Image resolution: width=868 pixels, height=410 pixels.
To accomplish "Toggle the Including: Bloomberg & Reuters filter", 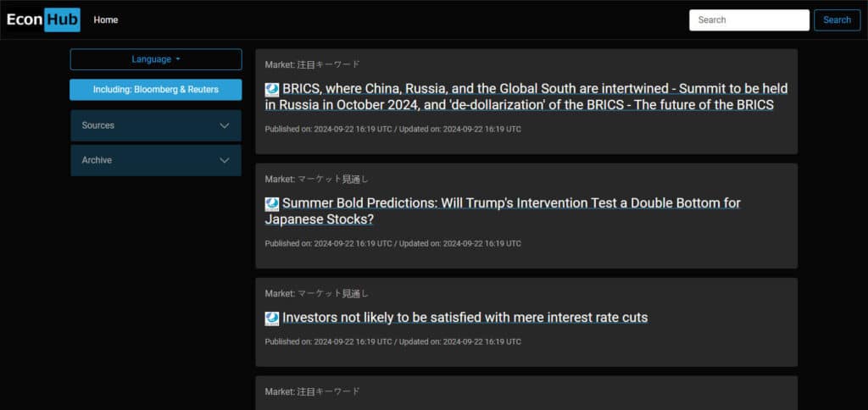I will [156, 90].
